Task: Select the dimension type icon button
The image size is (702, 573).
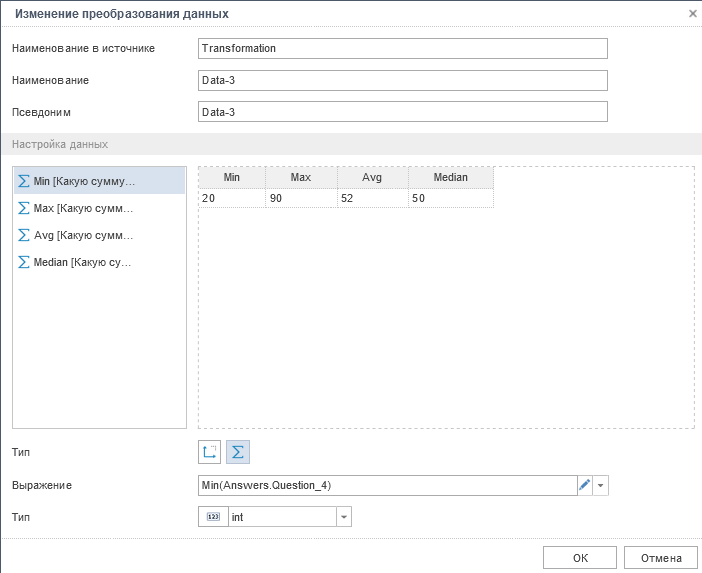Action: 210,452
